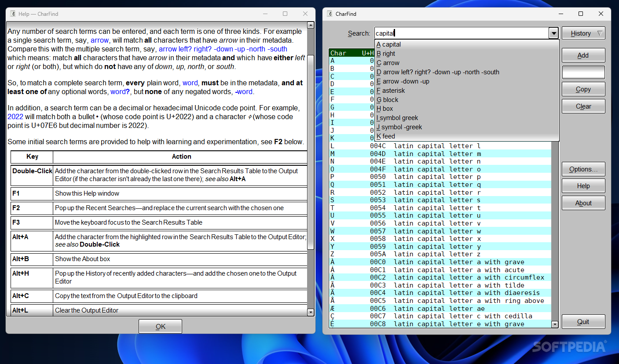619x364 pixels.
Task: Click the 'Alt+H' key cell in Help table
Action: coord(32,277)
